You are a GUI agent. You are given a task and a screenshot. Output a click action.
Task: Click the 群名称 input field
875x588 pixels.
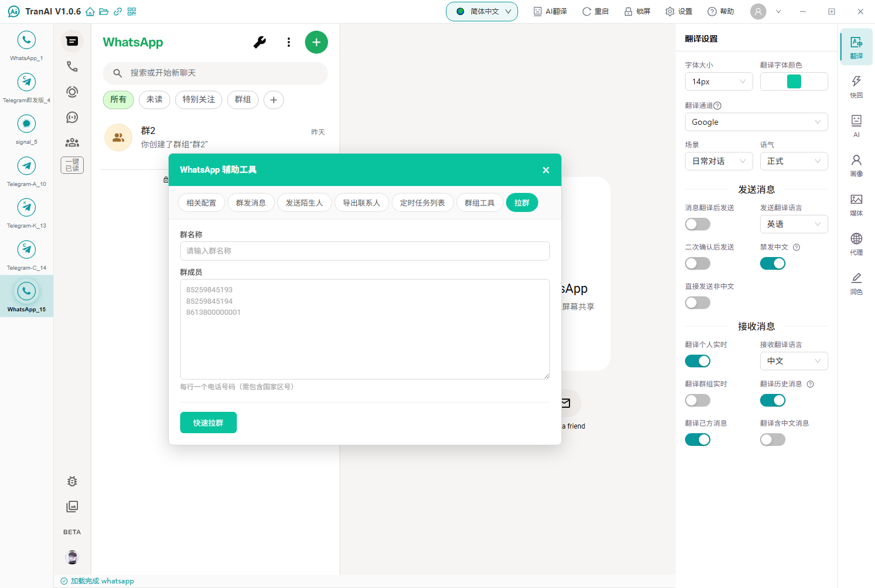coord(365,251)
